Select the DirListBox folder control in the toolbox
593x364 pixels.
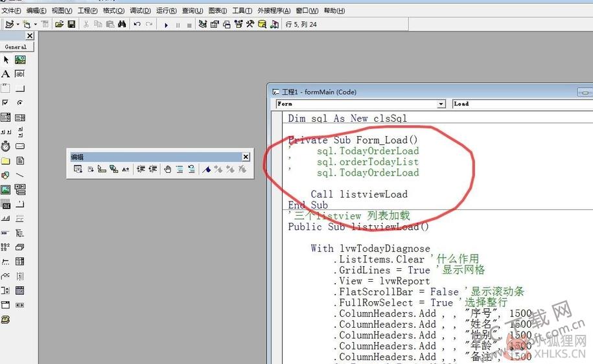click(6, 161)
